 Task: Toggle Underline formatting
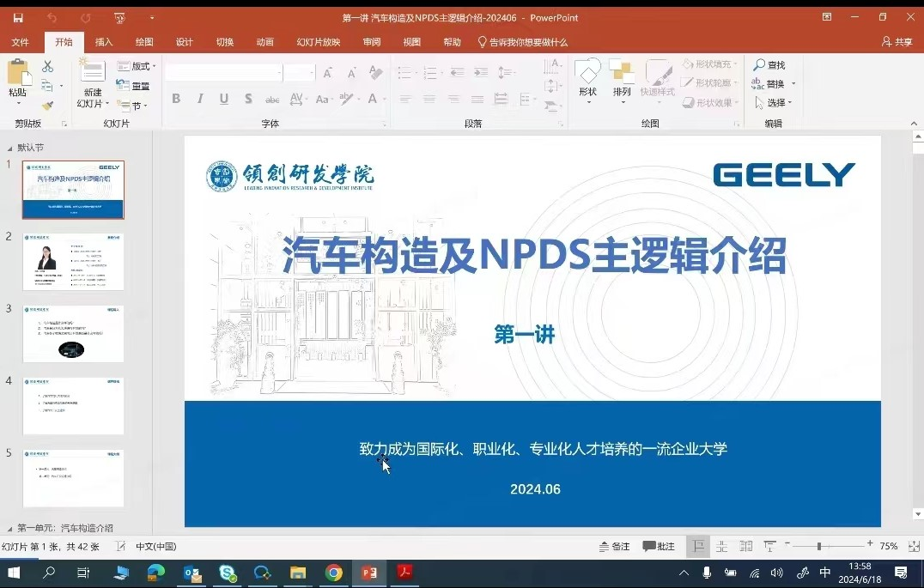224,99
